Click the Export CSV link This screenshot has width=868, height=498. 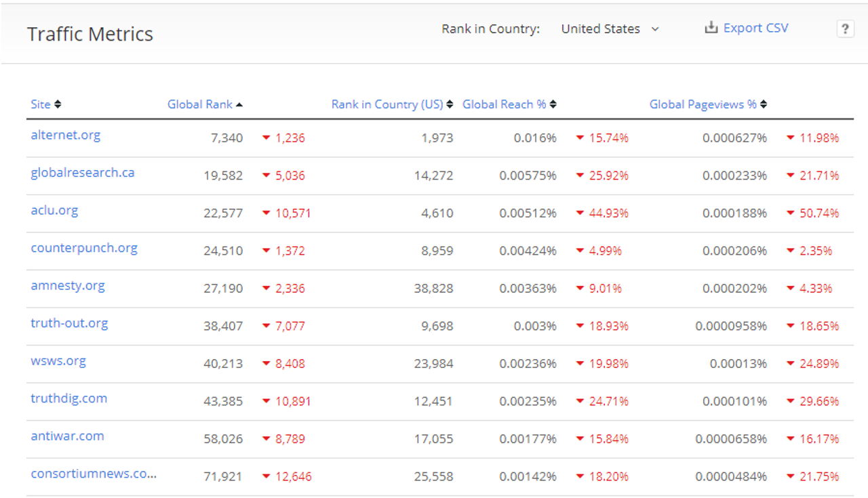coord(755,28)
